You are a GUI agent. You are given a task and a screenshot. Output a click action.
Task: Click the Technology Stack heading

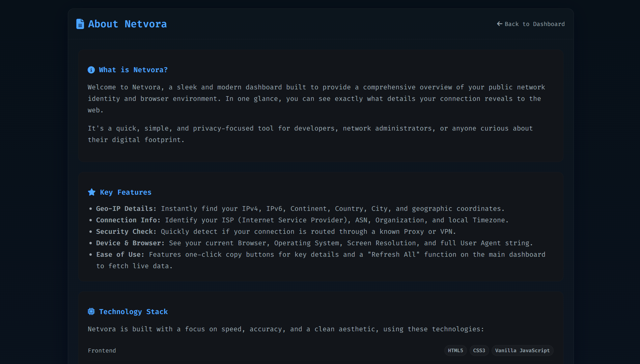(133, 312)
